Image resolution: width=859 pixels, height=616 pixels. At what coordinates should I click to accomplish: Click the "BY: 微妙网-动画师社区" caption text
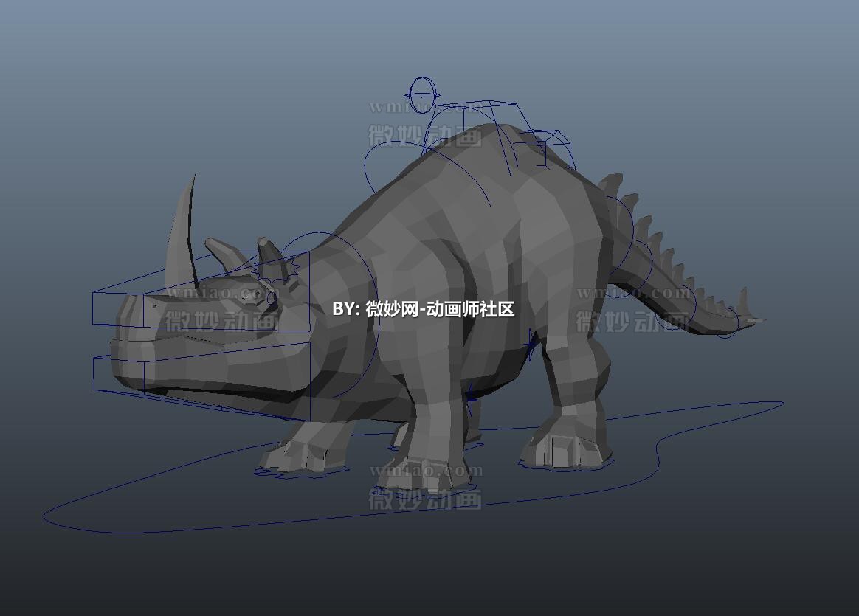[423, 309]
